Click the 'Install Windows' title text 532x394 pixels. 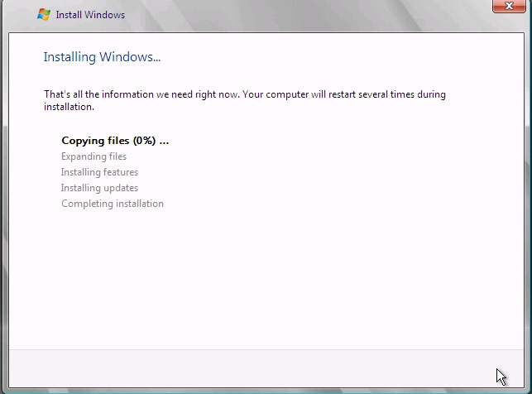coord(90,15)
